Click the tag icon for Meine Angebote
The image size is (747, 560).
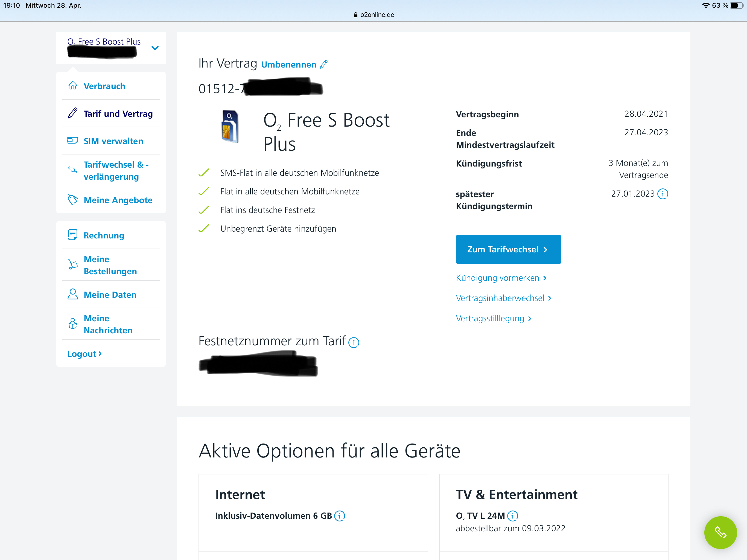73,200
